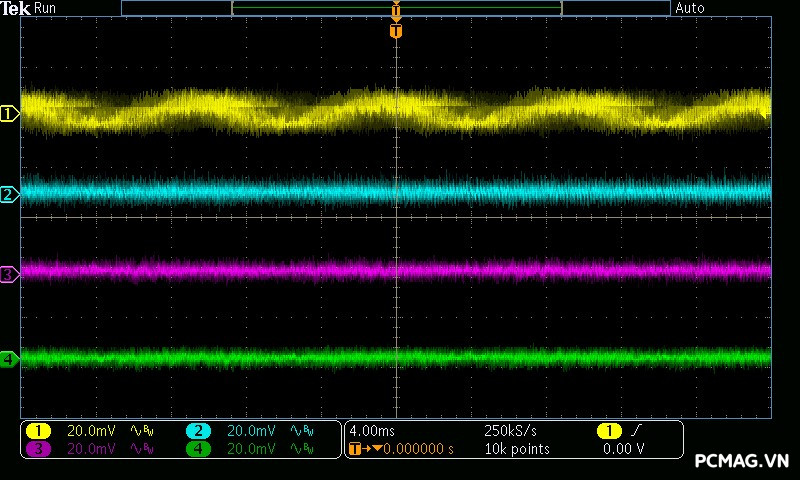The width and height of the screenshot is (800, 480).
Task: Click the yellow channel 1 ground marker
Action: (x=9, y=114)
